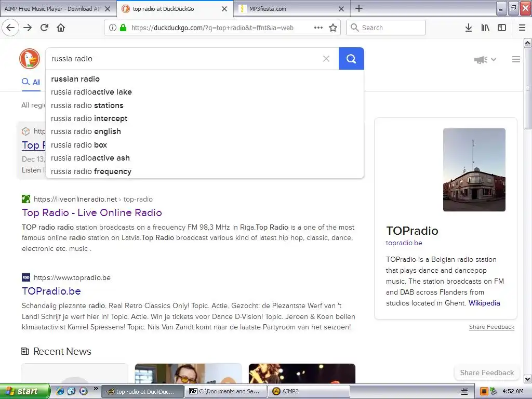Launch Internet Explorer from quick launch

click(x=60, y=391)
